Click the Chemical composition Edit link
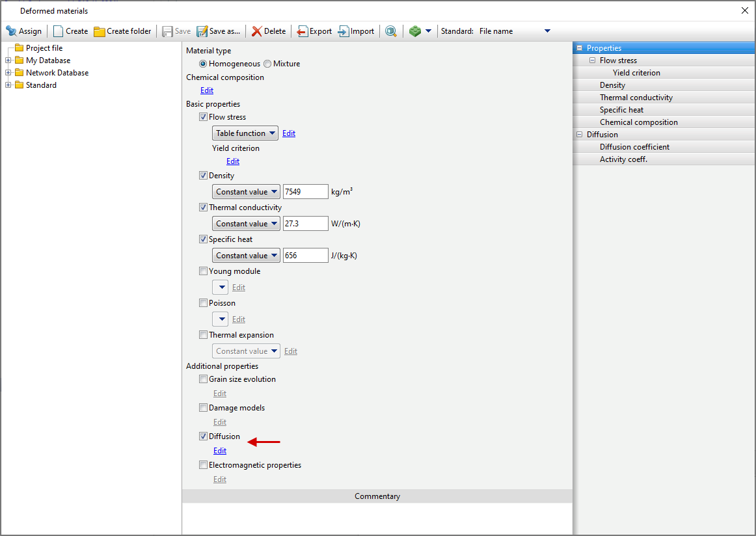756x536 pixels. (207, 90)
